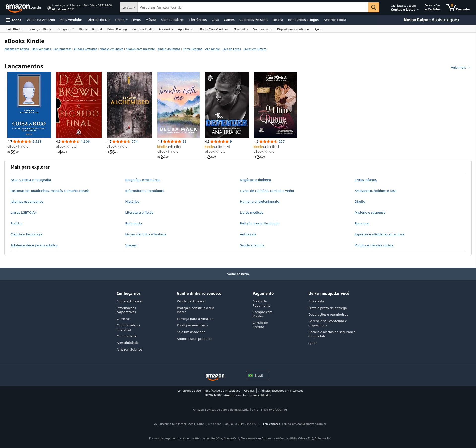476x448 pixels.
Task: Open O Último Duque book cover
Action: (275, 105)
